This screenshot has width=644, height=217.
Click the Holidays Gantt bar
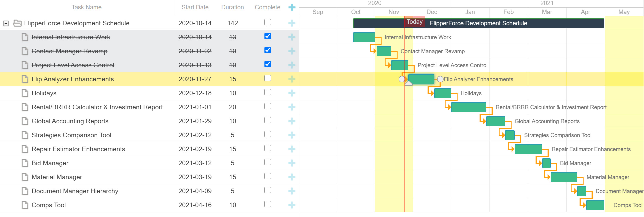tap(443, 93)
